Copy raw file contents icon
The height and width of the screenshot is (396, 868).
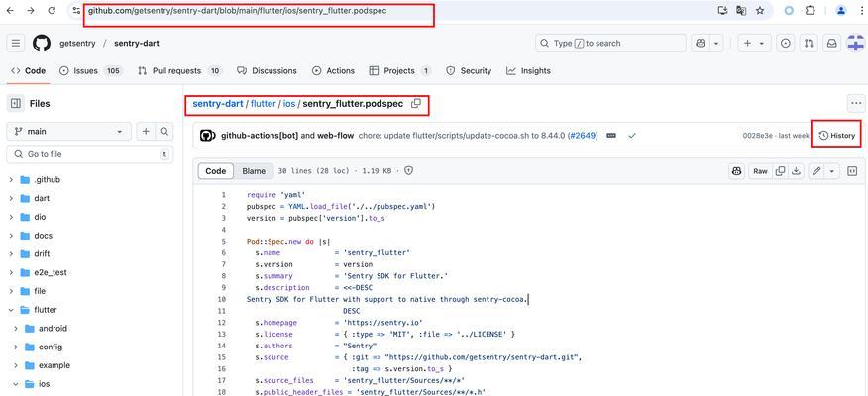tap(781, 171)
